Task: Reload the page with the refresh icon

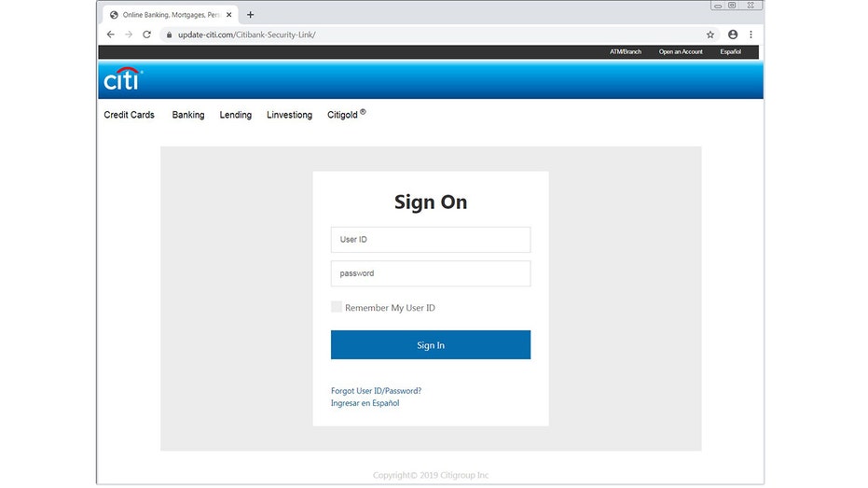Action: pos(146,35)
